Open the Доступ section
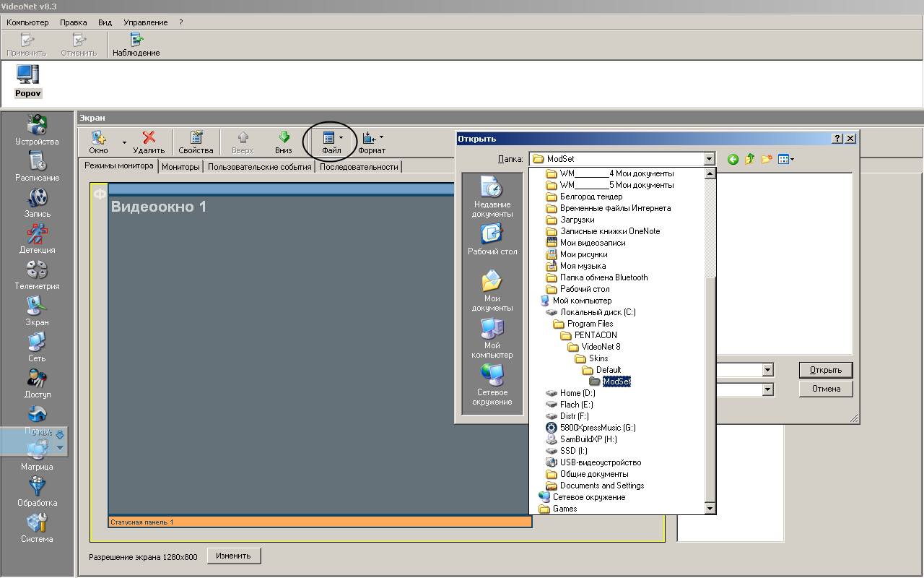The height and width of the screenshot is (578, 924). coord(37,383)
